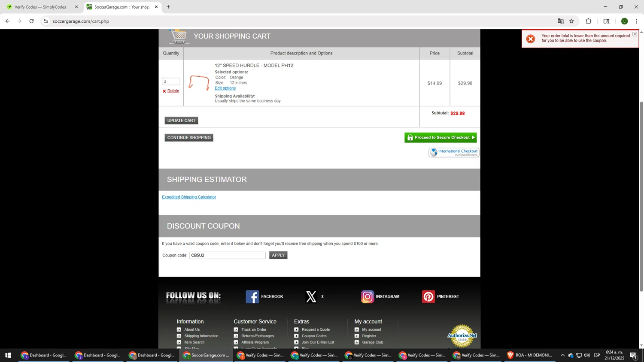Dismiss the coupon error notification
This screenshot has height=362, width=644.
(635, 34)
